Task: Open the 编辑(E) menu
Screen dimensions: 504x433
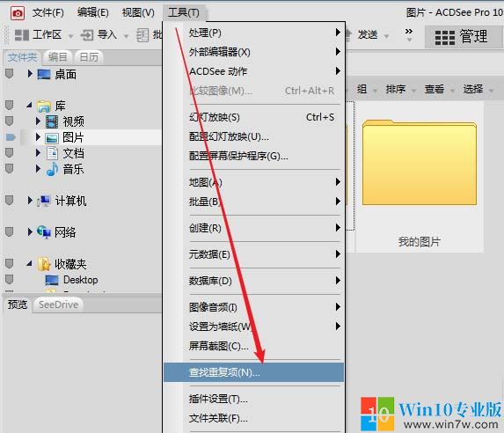Action: click(92, 13)
